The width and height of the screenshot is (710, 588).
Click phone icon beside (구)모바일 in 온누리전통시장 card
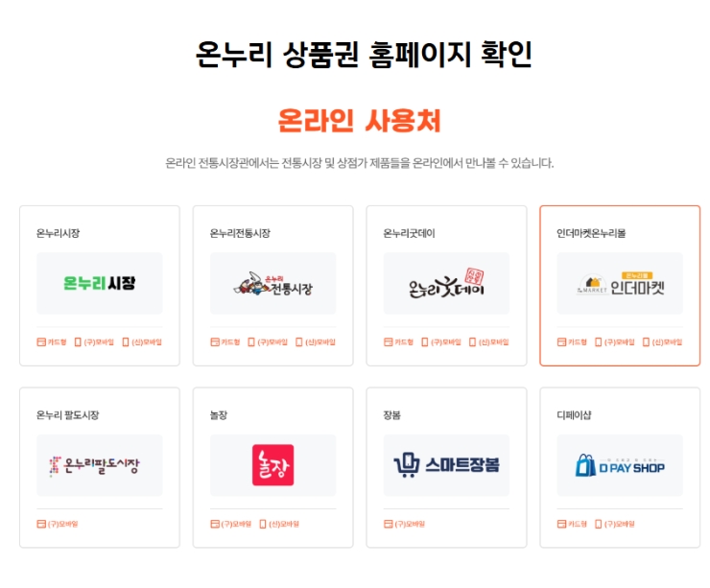pyautogui.click(x=251, y=341)
